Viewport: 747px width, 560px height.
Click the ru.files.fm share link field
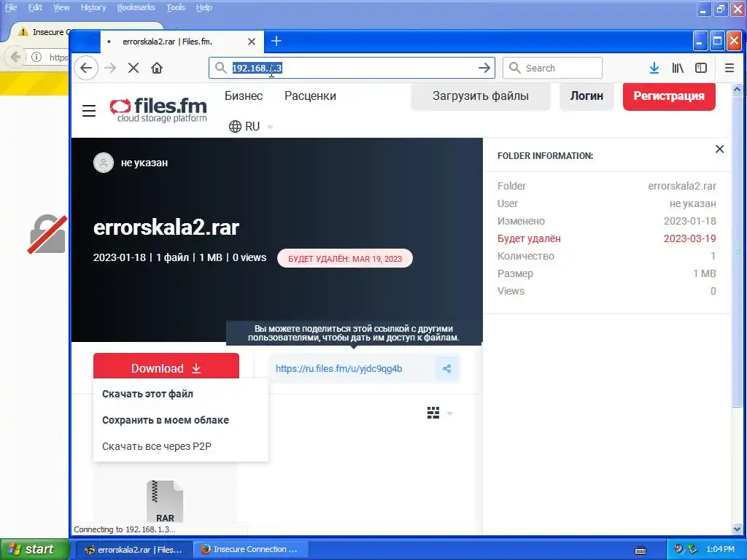(x=352, y=368)
